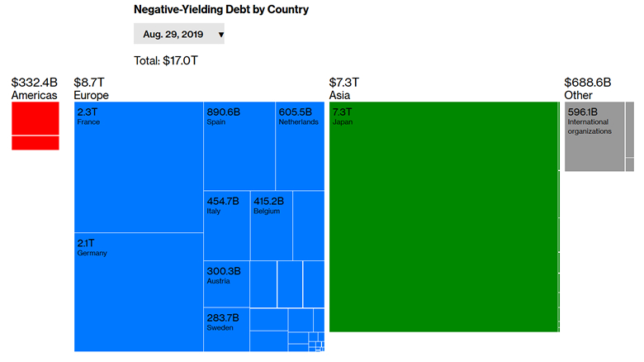Select the Sweden 283.7B block
Screen dimensions: 644x362
coord(226,330)
